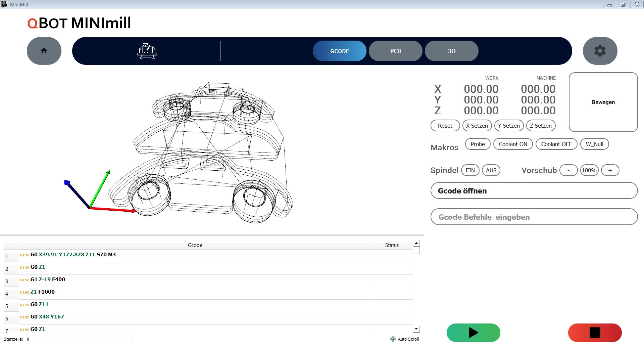Click the Gcode column header
Image resolution: width=644 pixels, height=346 pixels.
(x=195, y=245)
